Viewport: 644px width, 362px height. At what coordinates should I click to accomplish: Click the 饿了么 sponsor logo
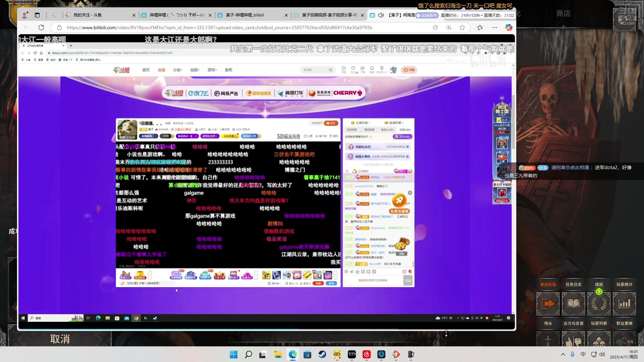coord(198,93)
